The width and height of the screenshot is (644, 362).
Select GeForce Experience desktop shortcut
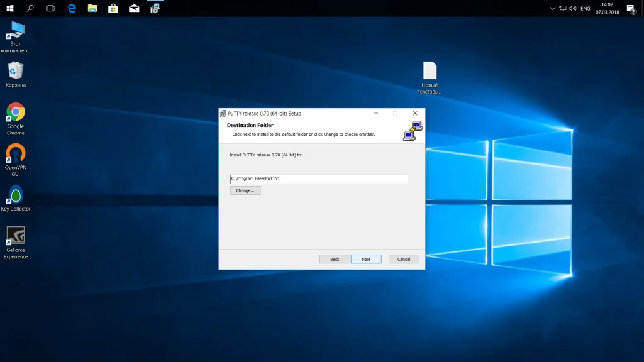click(16, 236)
